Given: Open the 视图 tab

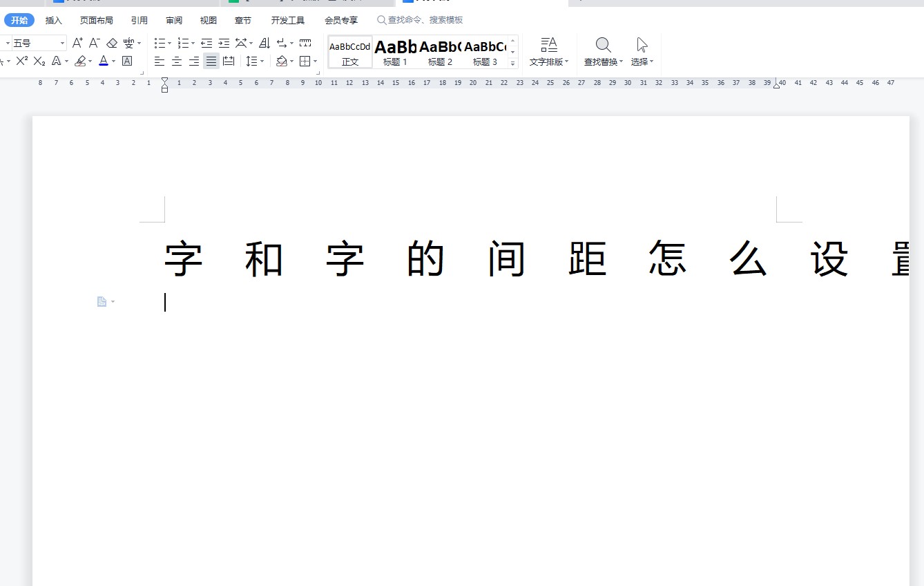Looking at the screenshot, I should [x=209, y=20].
